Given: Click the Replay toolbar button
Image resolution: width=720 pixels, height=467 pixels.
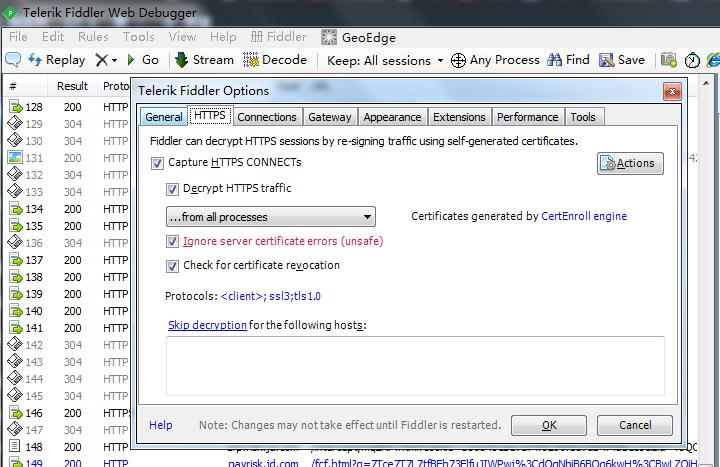Looking at the screenshot, I should pos(57,60).
